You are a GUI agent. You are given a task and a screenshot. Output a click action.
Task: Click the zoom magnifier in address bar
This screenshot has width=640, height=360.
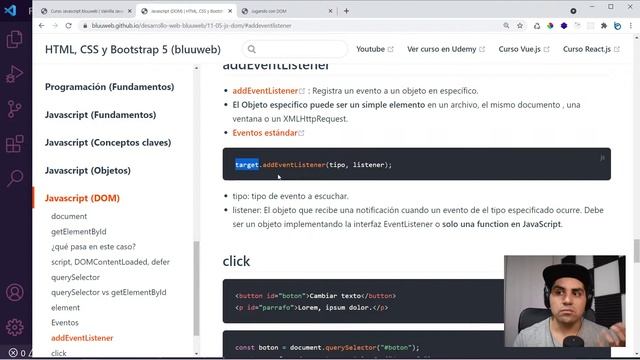coord(506,25)
